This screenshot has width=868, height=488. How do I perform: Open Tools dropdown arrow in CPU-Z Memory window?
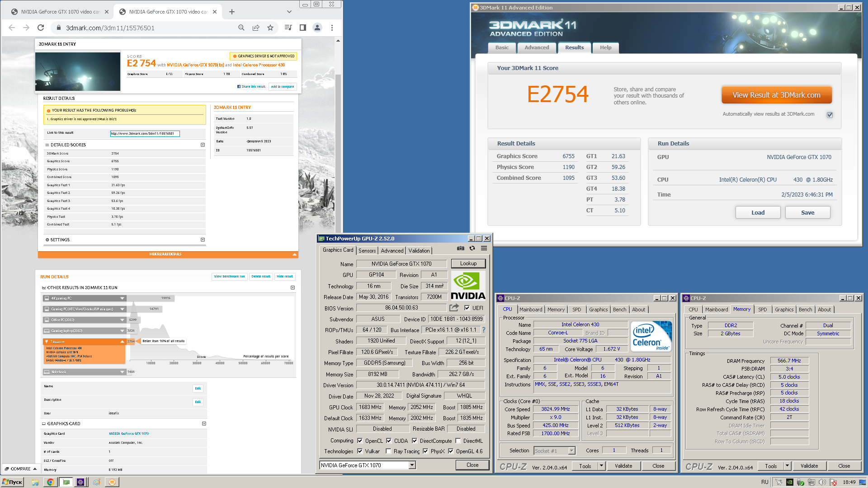tap(787, 466)
